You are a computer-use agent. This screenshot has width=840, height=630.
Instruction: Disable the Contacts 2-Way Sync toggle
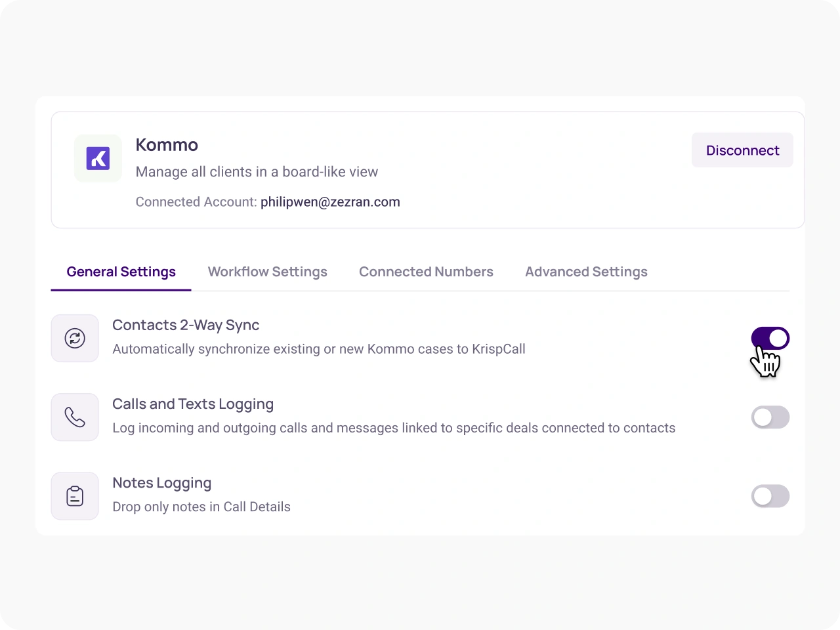[770, 339]
